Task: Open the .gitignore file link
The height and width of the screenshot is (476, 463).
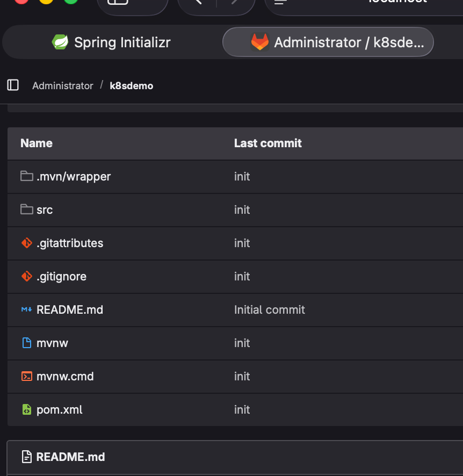Action: pyautogui.click(x=61, y=276)
